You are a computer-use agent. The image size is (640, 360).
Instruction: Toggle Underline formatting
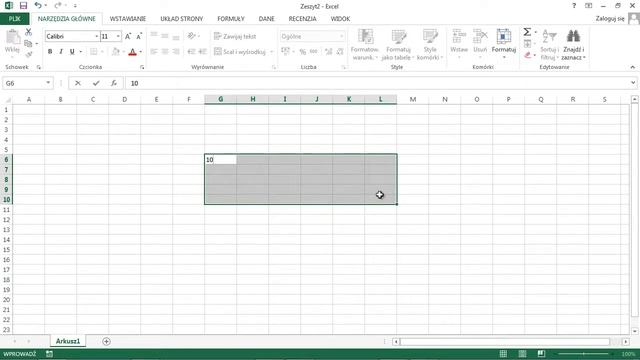pyautogui.click(x=72, y=52)
